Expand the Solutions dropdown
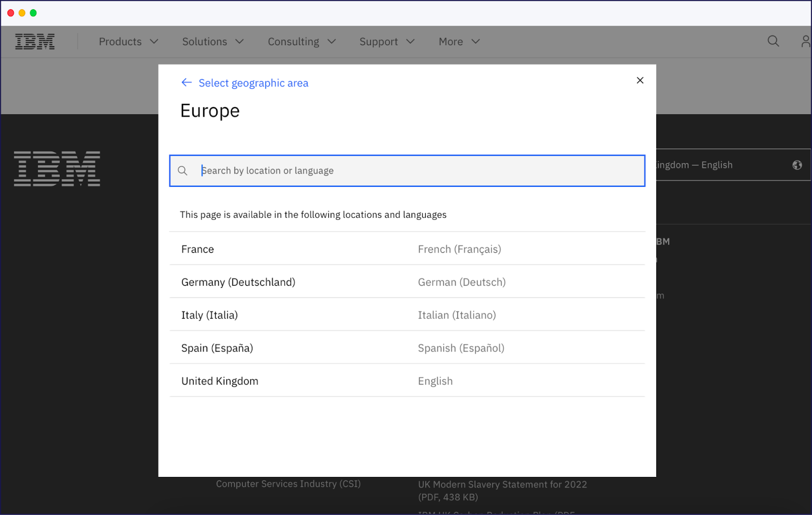812x515 pixels. pyautogui.click(x=213, y=41)
